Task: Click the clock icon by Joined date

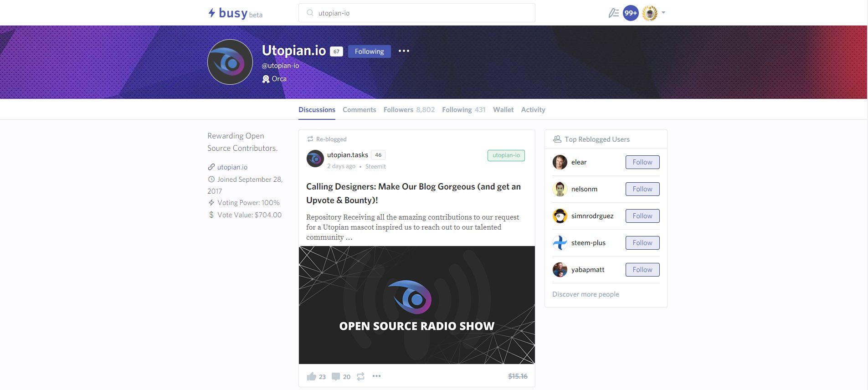Action: (x=211, y=180)
